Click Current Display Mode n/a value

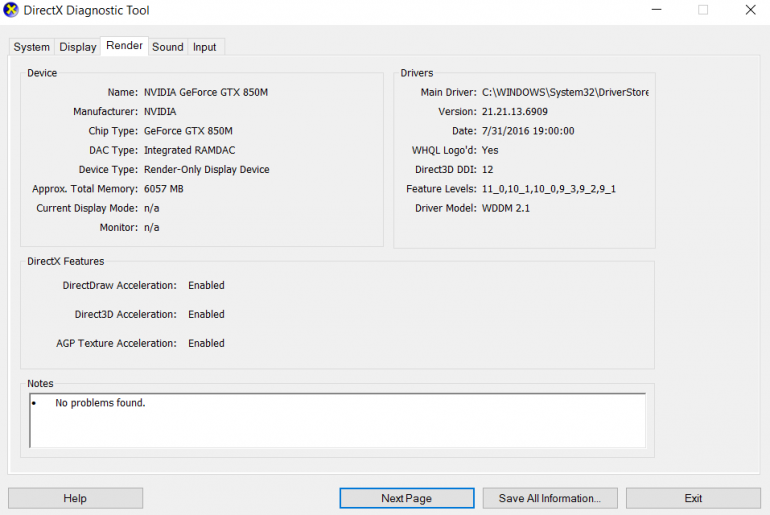[151, 208]
